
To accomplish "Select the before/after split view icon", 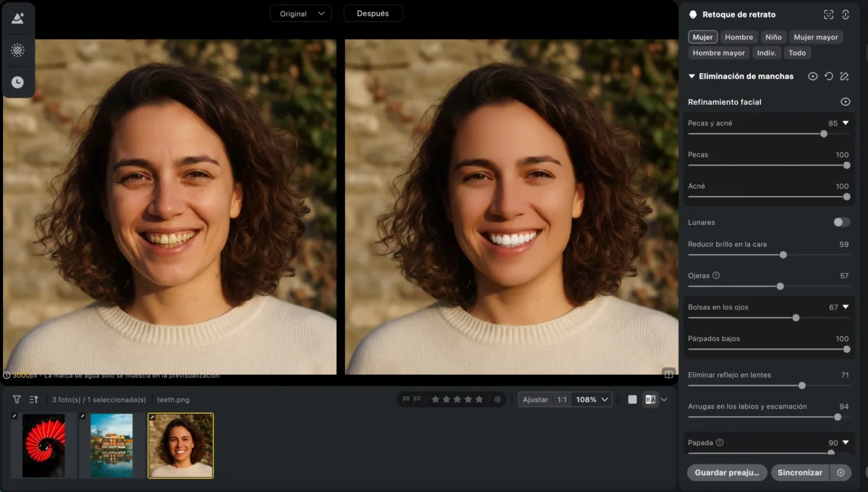I will point(650,399).
